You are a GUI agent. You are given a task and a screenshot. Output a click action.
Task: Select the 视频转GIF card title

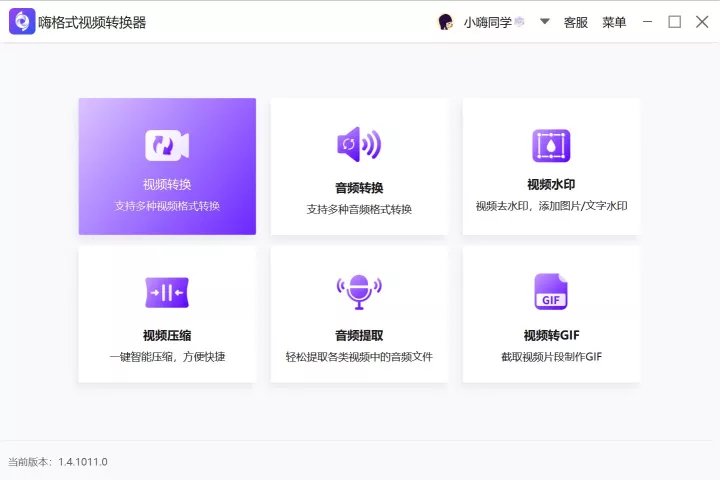pyautogui.click(x=551, y=335)
